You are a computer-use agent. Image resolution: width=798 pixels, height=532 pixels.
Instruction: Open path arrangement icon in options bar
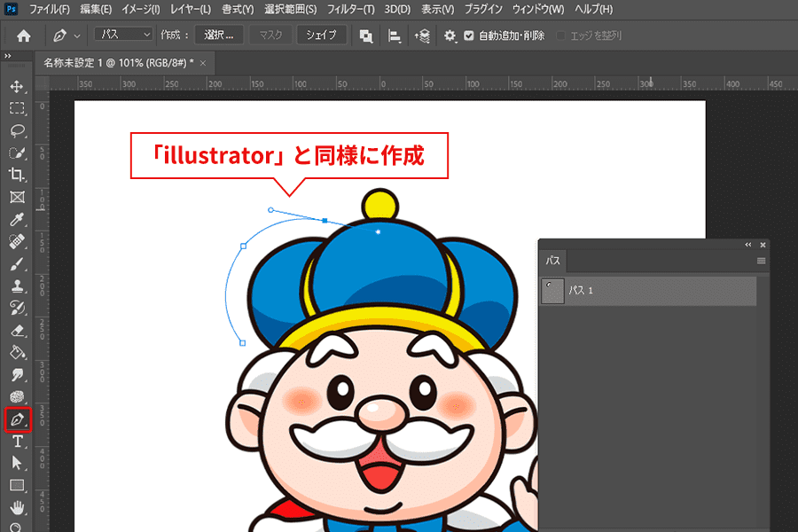coord(422,35)
